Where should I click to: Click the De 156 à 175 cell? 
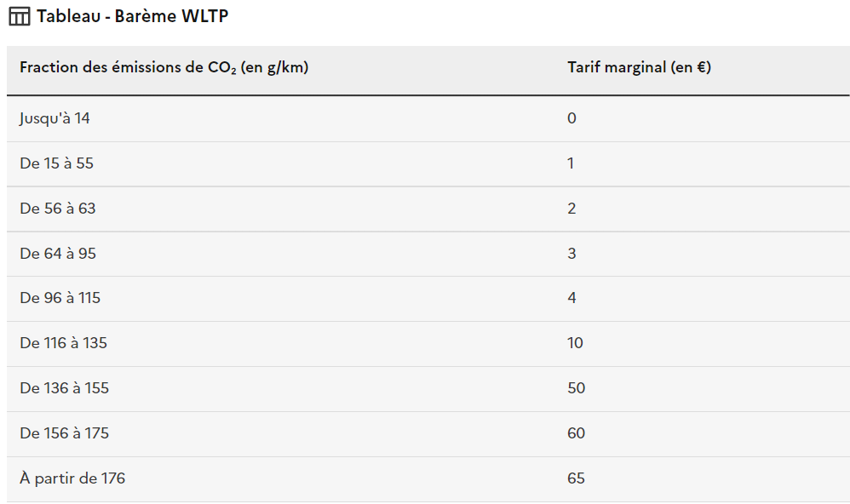point(65,433)
